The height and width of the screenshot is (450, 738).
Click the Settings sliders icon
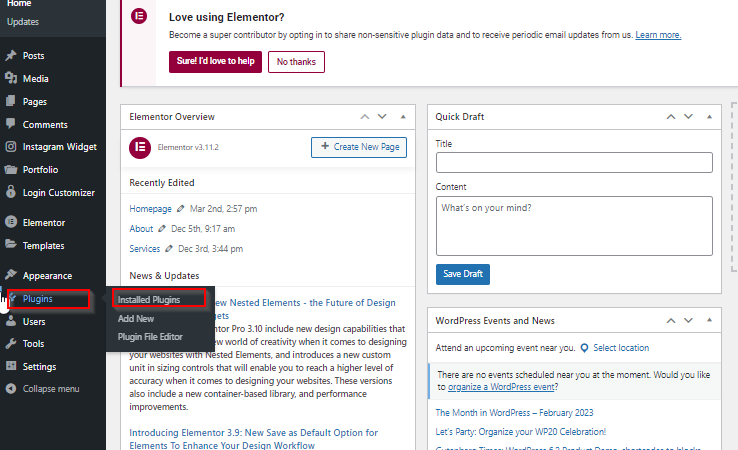click(11, 366)
